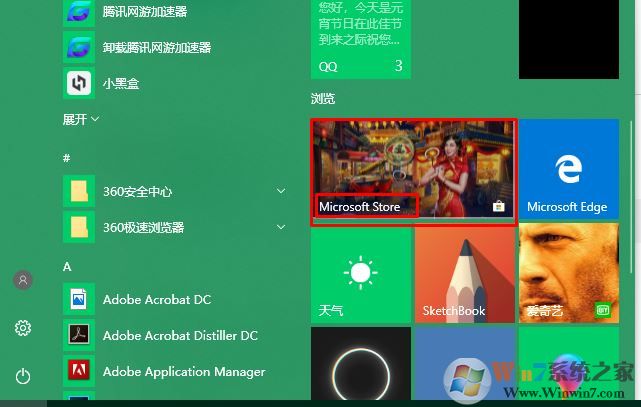Click the 小黑盒 label text

pos(121,84)
